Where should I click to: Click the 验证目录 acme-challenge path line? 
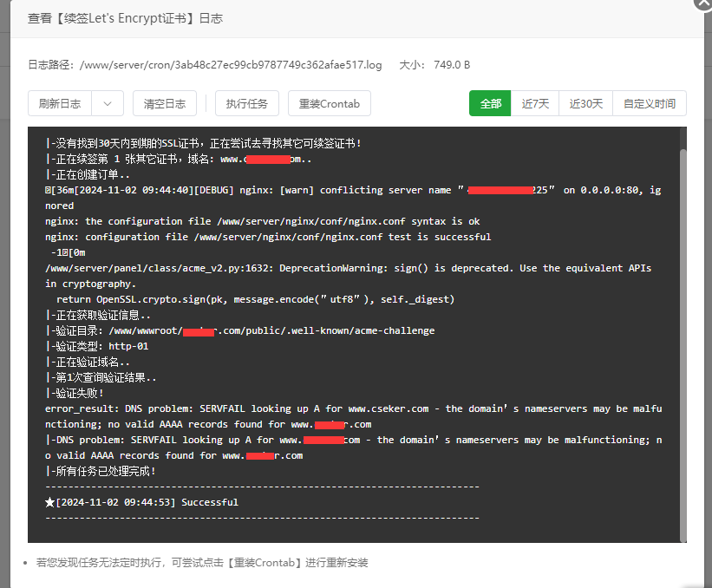click(239, 331)
